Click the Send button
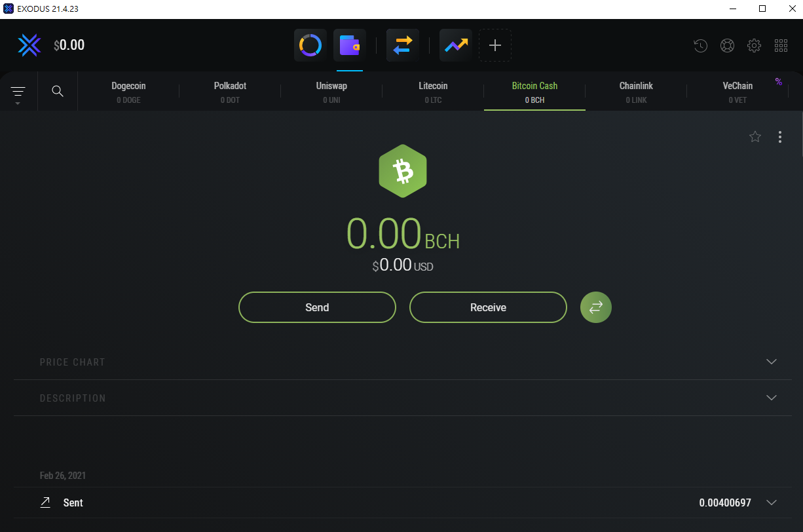Image resolution: width=803 pixels, height=532 pixels. point(317,307)
